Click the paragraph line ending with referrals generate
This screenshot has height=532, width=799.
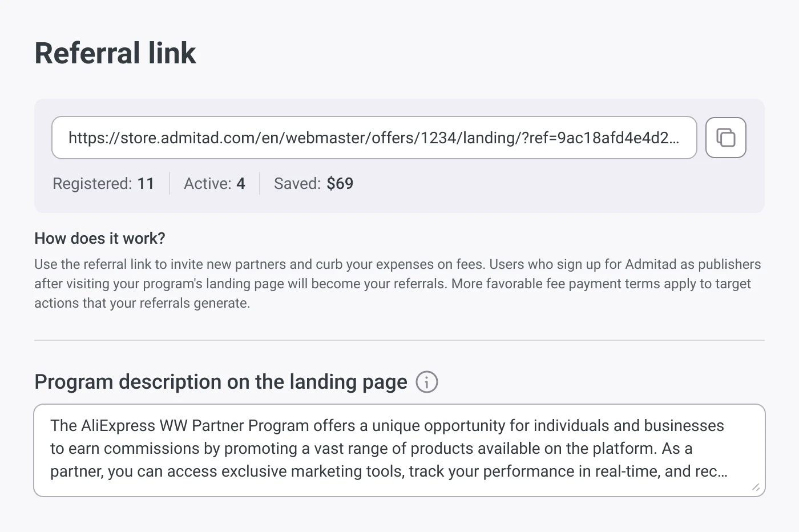pos(142,303)
